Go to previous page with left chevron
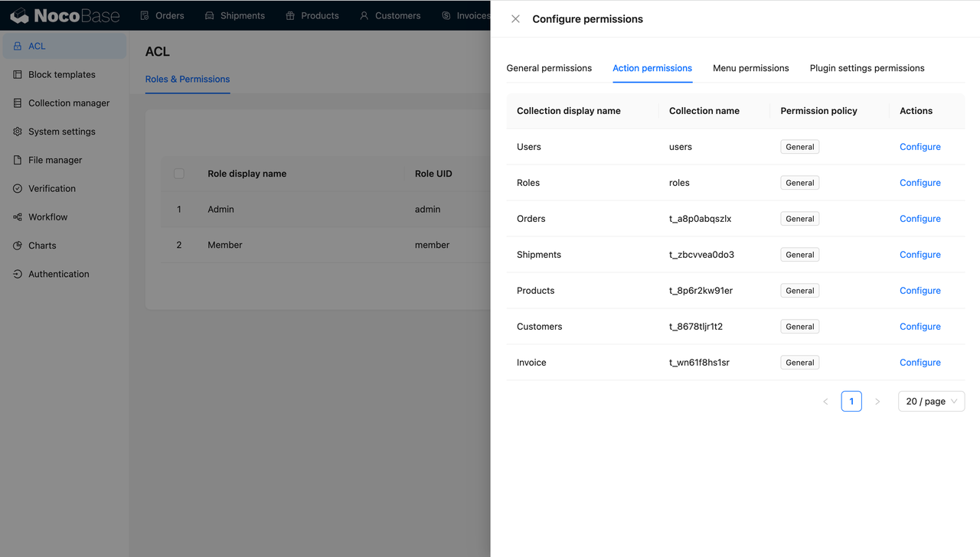Viewport: 980px width, 557px height. pyautogui.click(x=825, y=401)
